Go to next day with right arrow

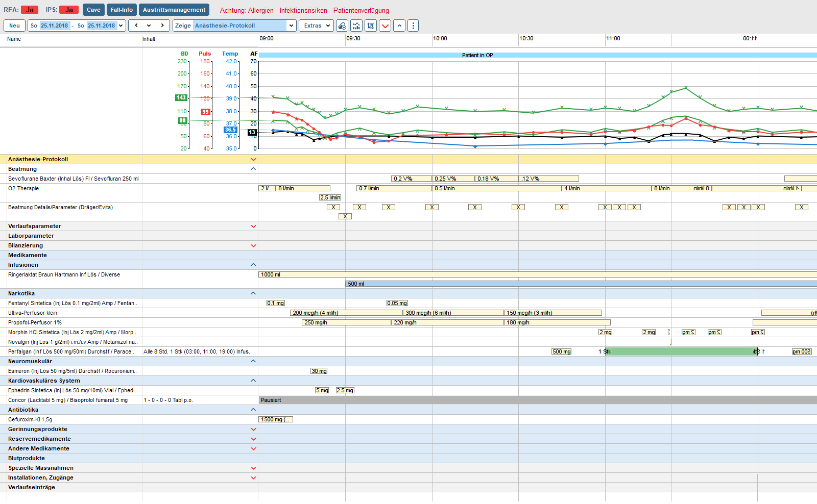pyautogui.click(x=162, y=26)
